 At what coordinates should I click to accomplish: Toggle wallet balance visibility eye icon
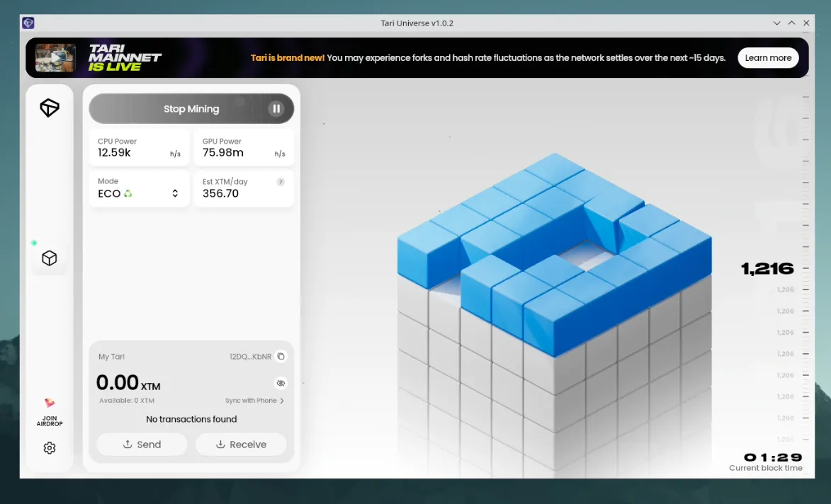[281, 383]
